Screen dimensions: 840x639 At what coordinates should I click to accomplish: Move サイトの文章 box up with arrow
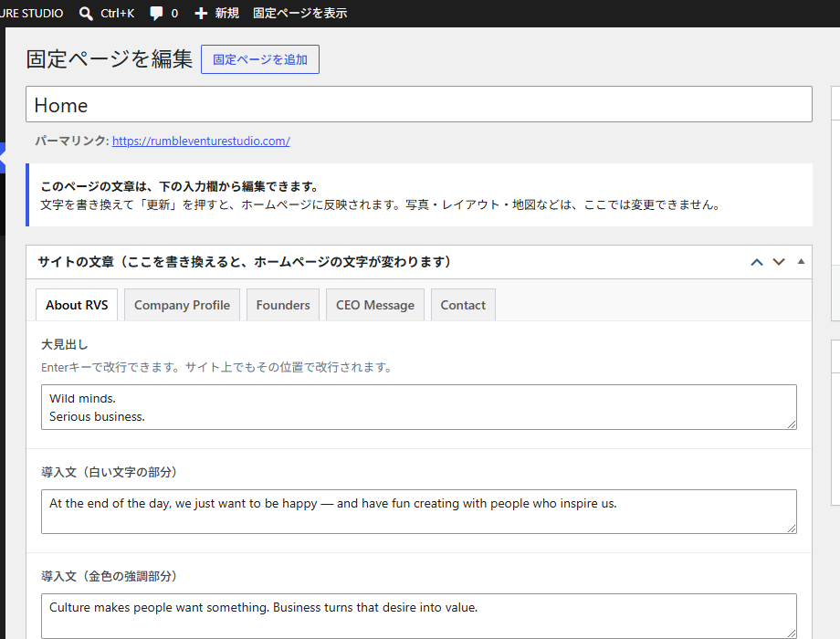[x=756, y=262]
